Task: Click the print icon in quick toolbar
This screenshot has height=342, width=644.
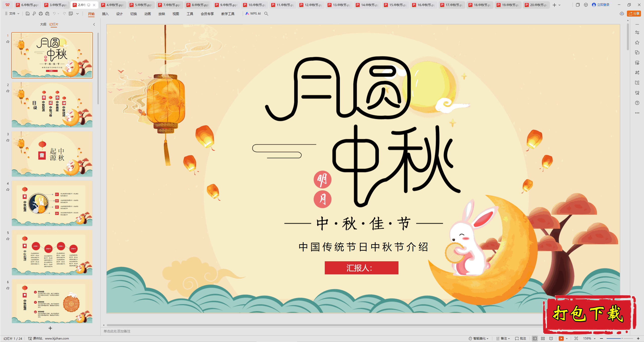Action: (x=41, y=14)
